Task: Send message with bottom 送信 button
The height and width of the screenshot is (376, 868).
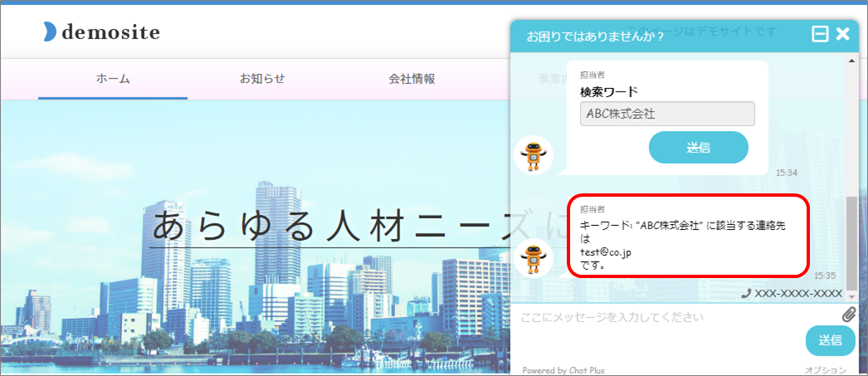Action: [831, 340]
